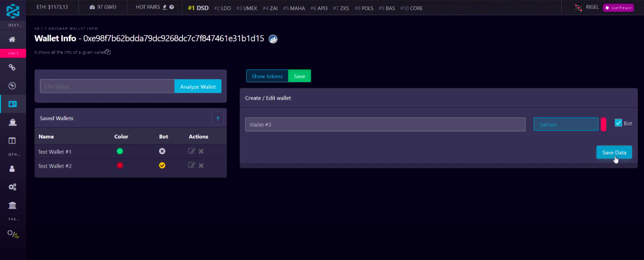Click bot status X icon for Test Wallet #1
Viewport: 644px width, 260px height.
pyautogui.click(x=162, y=151)
